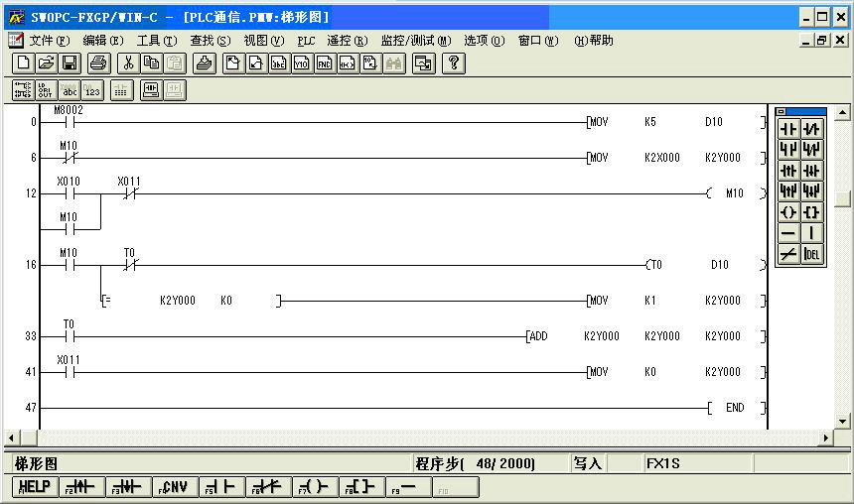
Task: Click the Print toolbar icon
Action: coord(97,63)
